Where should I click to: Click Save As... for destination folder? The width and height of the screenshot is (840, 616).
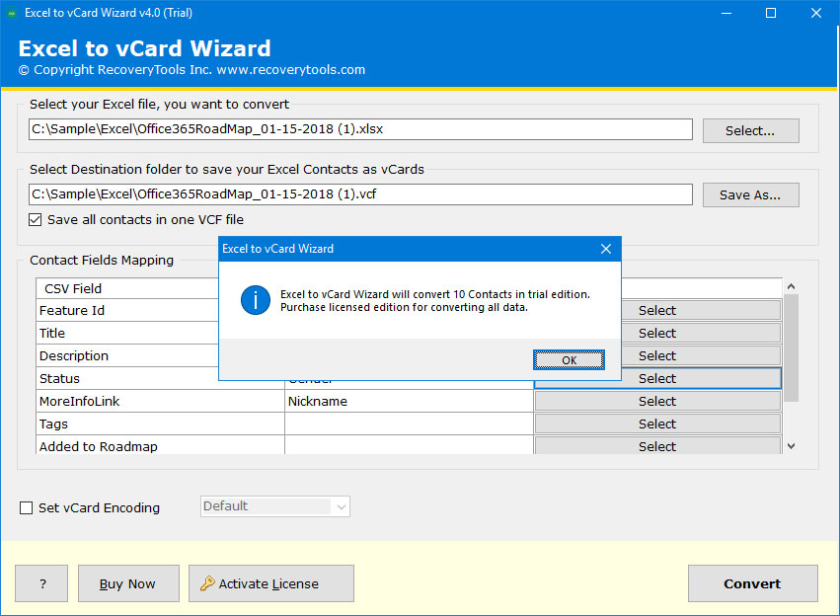[x=750, y=195]
